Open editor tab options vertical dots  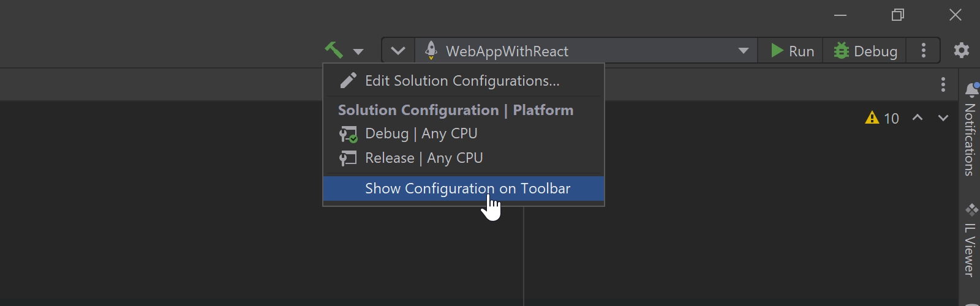click(x=943, y=84)
